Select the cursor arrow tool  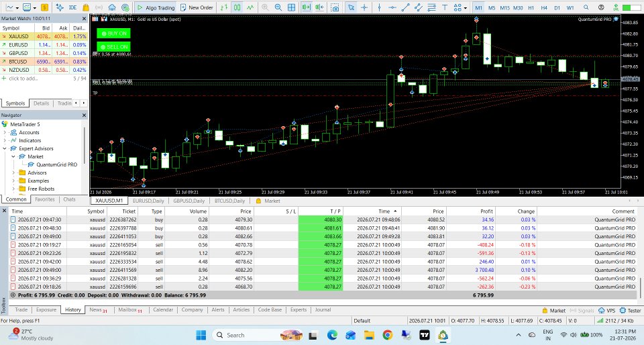click(351, 7)
